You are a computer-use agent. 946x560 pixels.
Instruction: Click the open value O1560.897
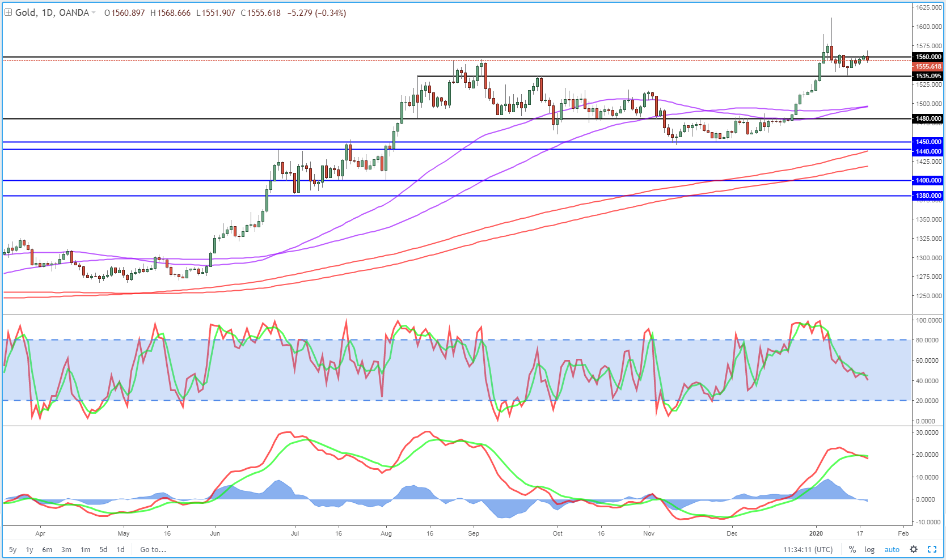click(x=125, y=13)
